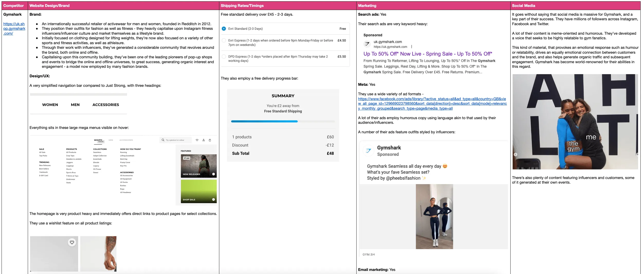Click the heart icon on the product listing image

(x=72, y=242)
